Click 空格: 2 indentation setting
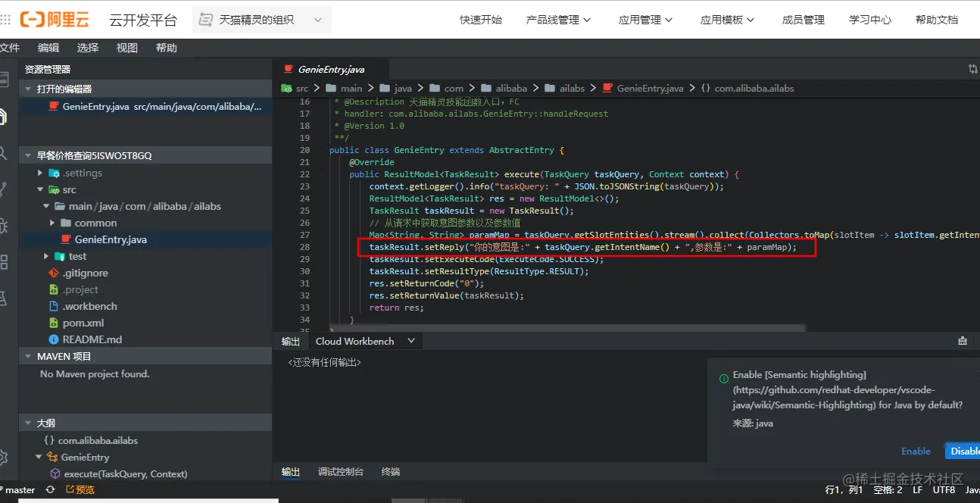The width and height of the screenshot is (980, 503). 888,490
